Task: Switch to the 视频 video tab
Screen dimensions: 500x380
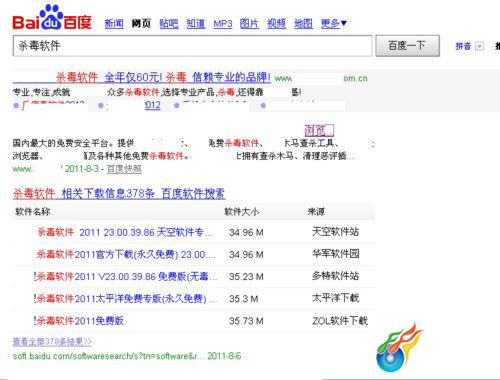Action: pyautogui.click(x=276, y=24)
